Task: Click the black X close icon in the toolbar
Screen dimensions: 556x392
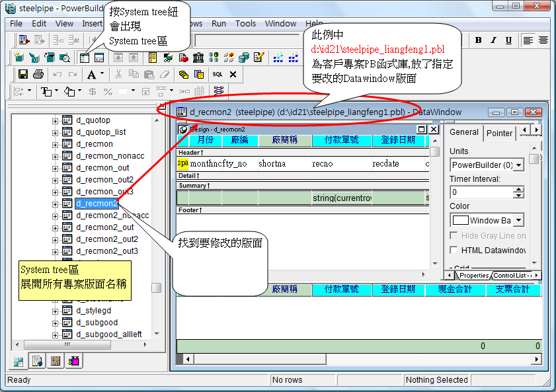Action: coord(233,75)
